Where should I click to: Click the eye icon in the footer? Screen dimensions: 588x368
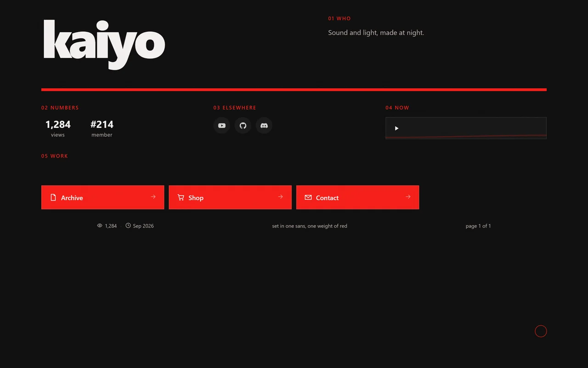point(100,225)
